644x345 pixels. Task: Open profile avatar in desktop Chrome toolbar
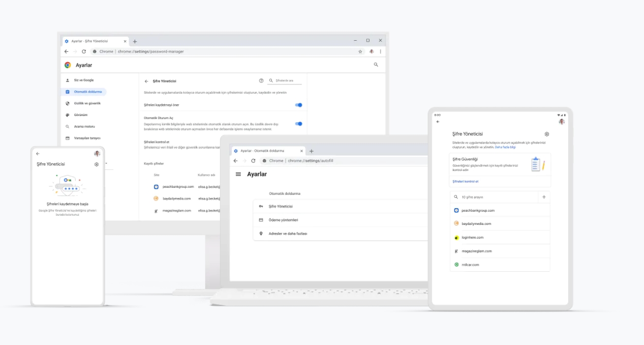[372, 51]
